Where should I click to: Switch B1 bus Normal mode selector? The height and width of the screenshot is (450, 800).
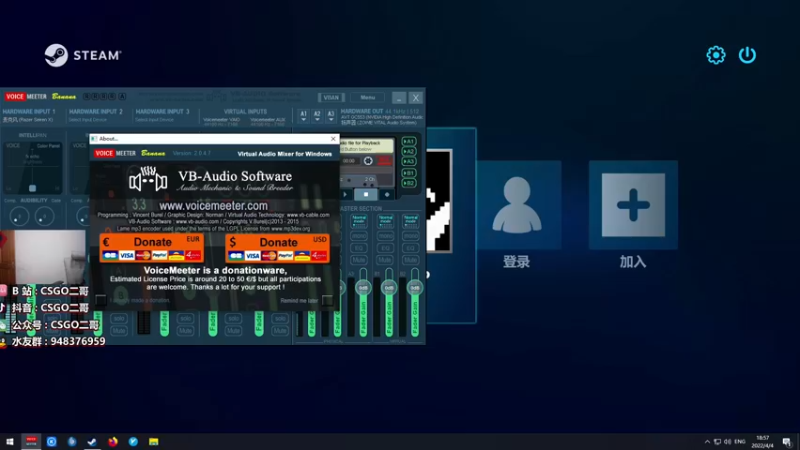[385, 221]
